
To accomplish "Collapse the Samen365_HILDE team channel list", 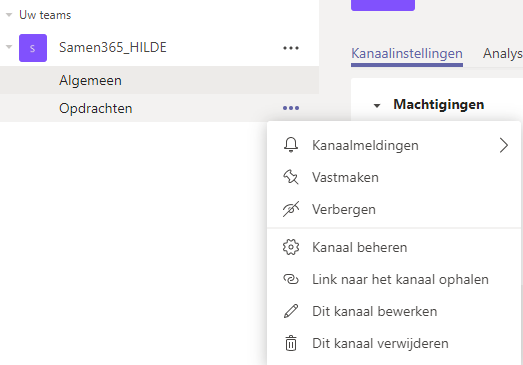I will click(9, 47).
